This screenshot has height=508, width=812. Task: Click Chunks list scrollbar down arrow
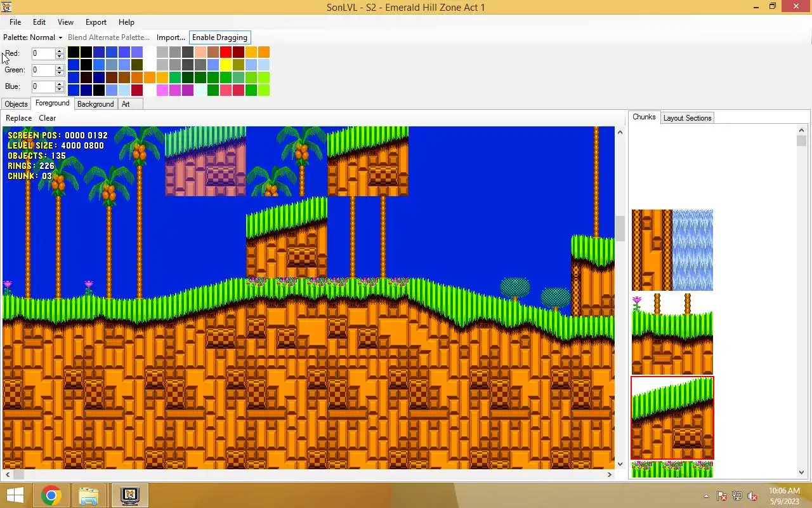(x=802, y=472)
